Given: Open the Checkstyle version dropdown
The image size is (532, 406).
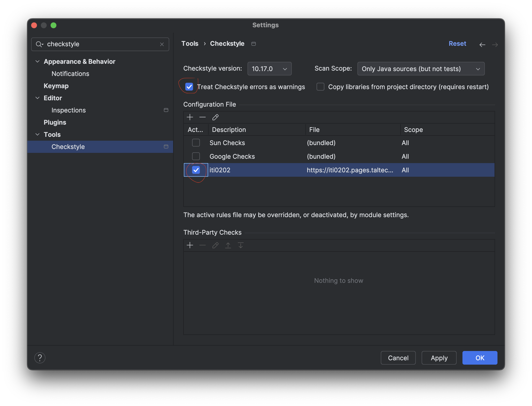Looking at the screenshot, I should point(269,69).
